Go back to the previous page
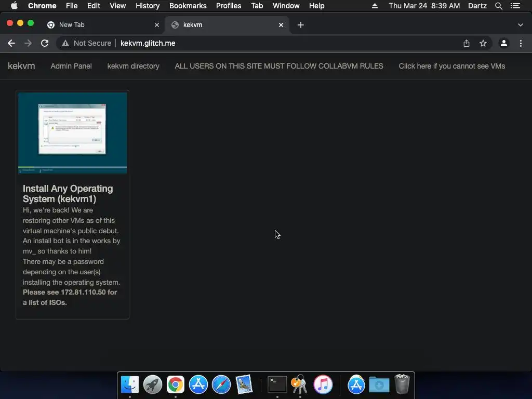This screenshot has width=532, height=399. tap(11, 43)
